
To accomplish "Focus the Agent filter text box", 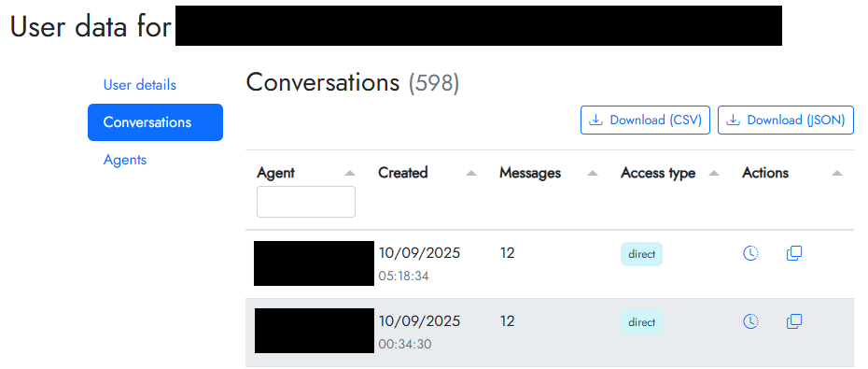I will pyautogui.click(x=305, y=202).
